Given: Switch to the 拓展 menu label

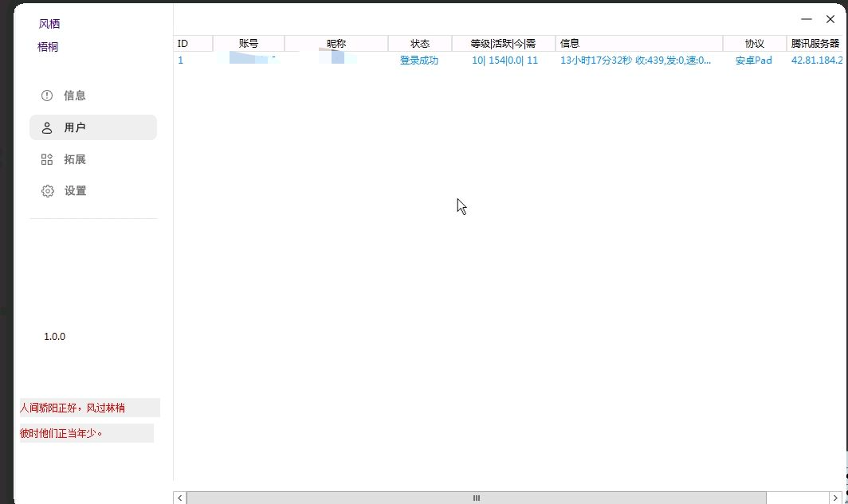Looking at the screenshot, I should click(x=75, y=159).
